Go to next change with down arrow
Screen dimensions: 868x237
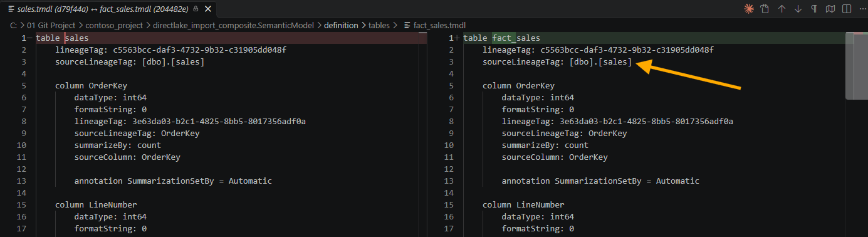tap(798, 9)
